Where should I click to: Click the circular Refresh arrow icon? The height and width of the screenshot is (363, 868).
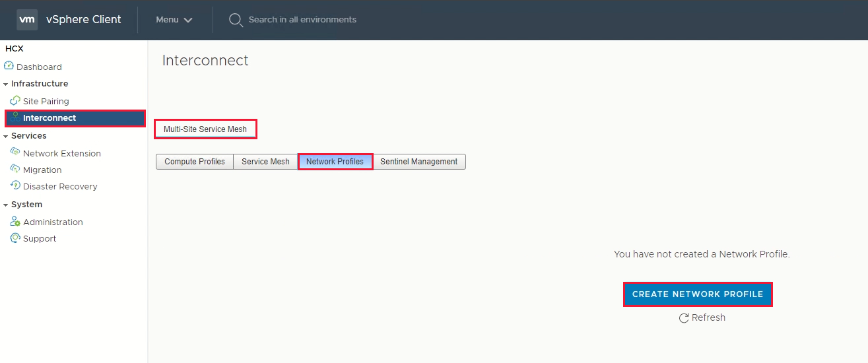pyautogui.click(x=684, y=318)
